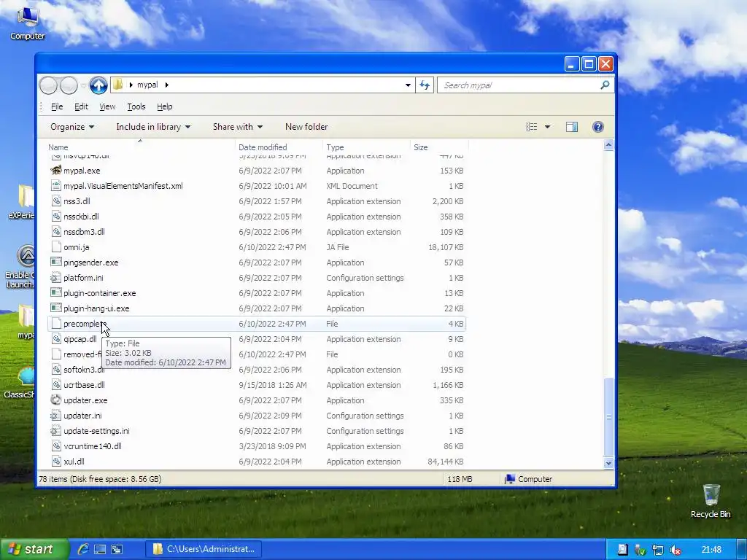
Task: Select the plugin-hang-ui.exe file
Action: [x=257, y=308]
